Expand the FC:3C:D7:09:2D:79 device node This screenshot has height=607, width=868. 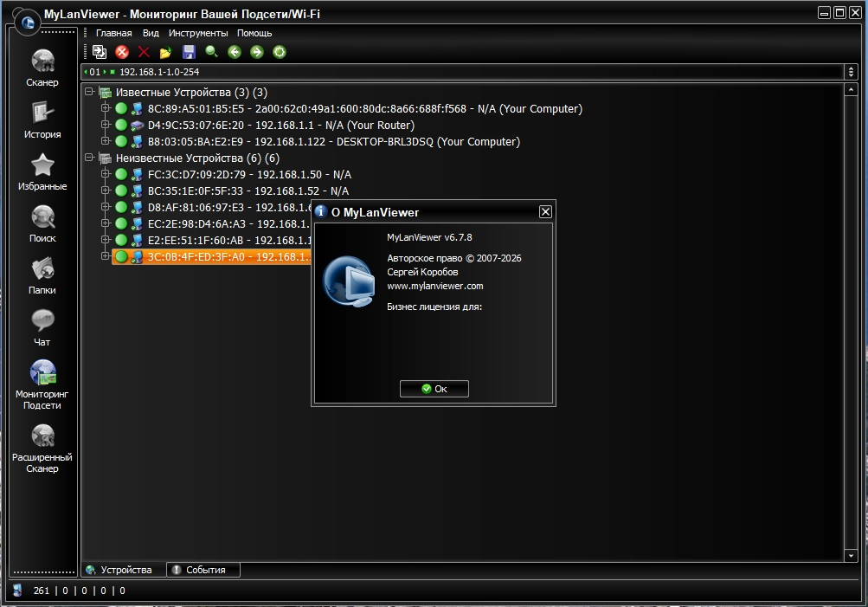[x=106, y=174]
